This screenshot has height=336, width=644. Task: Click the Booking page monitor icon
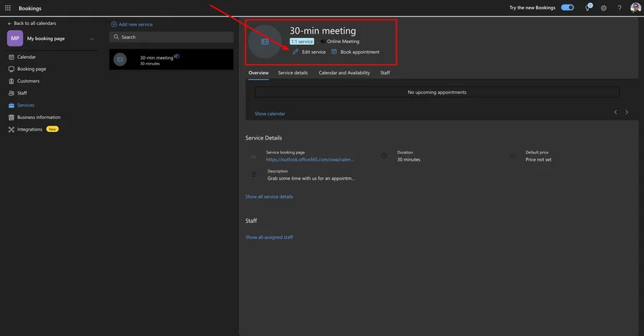click(11, 69)
